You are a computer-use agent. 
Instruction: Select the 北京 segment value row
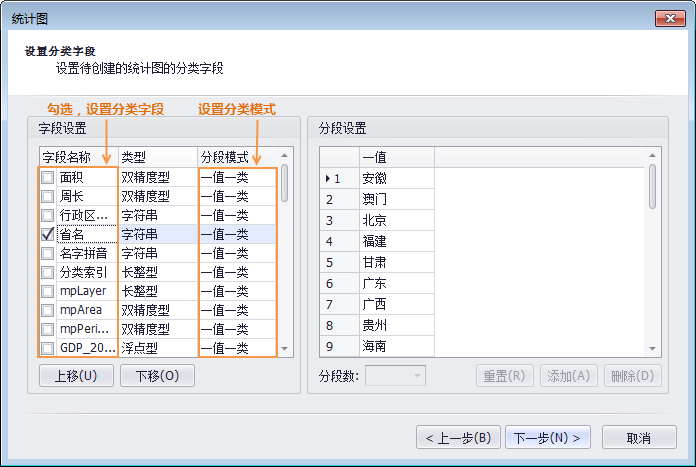point(396,220)
